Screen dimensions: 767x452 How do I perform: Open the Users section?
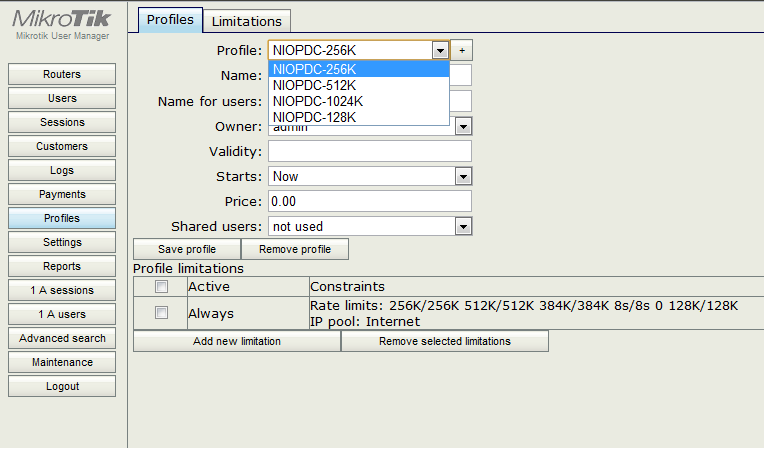[x=62, y=98]
